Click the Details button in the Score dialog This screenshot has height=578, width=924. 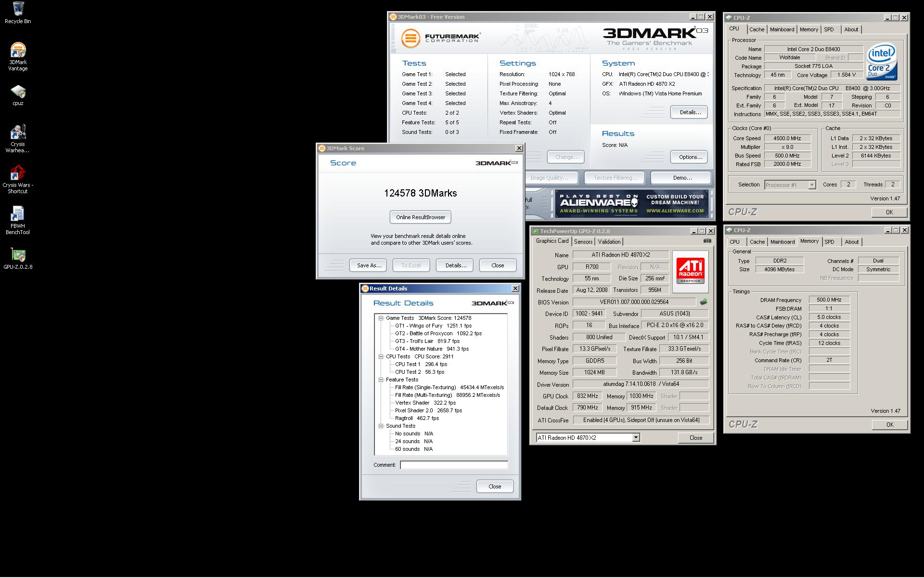(x=455, y=265)
